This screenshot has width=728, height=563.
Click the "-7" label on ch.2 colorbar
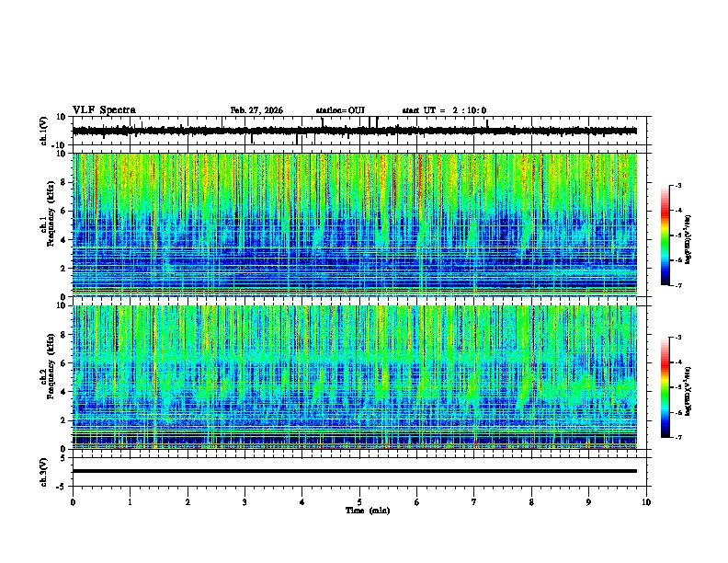[678, 437]
